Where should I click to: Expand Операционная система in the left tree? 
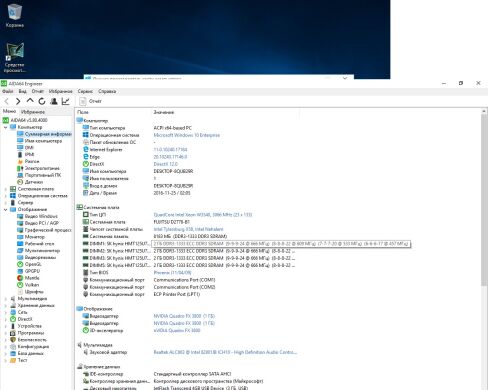(x=5, y=196)
